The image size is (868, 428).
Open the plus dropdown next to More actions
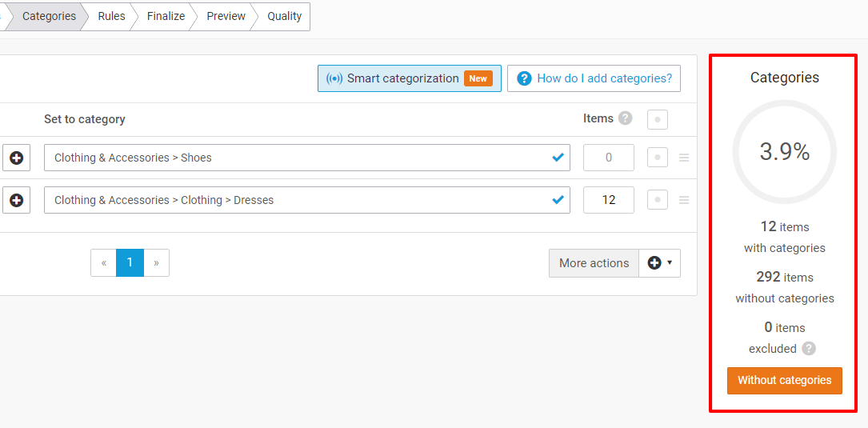click(x=660, y=263)
